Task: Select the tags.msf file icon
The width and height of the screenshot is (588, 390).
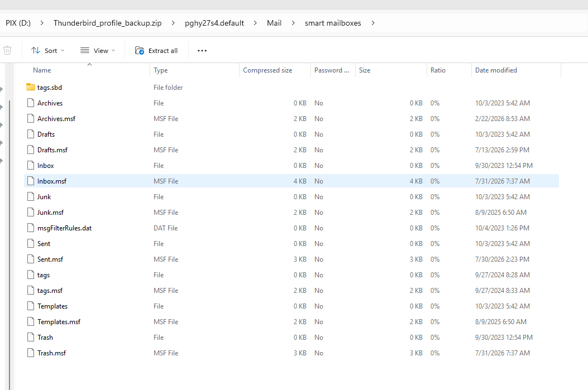Action: tap(31, 290)
